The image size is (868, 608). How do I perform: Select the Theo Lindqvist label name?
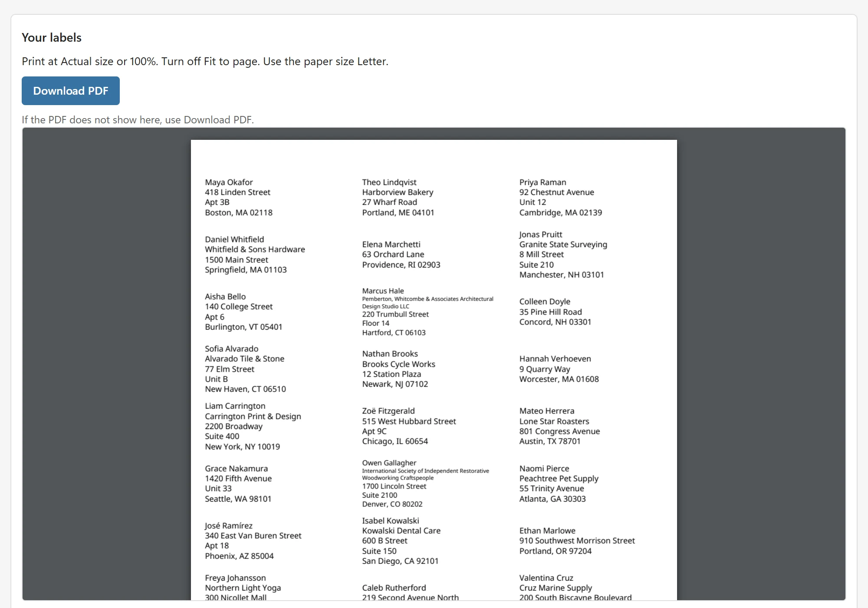point(389,182)
